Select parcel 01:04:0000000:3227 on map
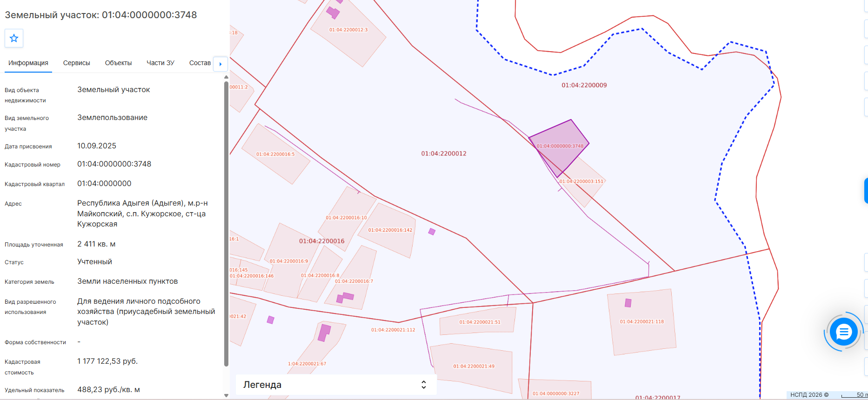The height and width of the screenshot is (400, 868). click(x=556, y=390)
